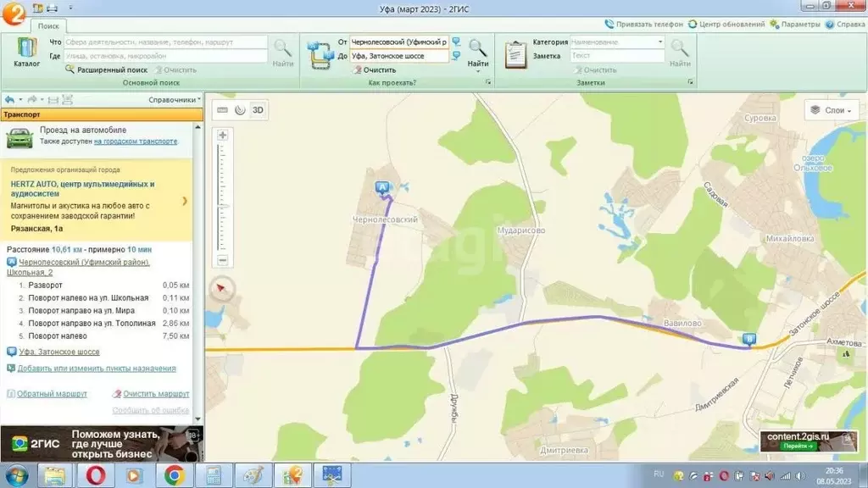The image size is (868, 488).
Task: Click the route Найти magnifier icon
Action: pos(478,49)
